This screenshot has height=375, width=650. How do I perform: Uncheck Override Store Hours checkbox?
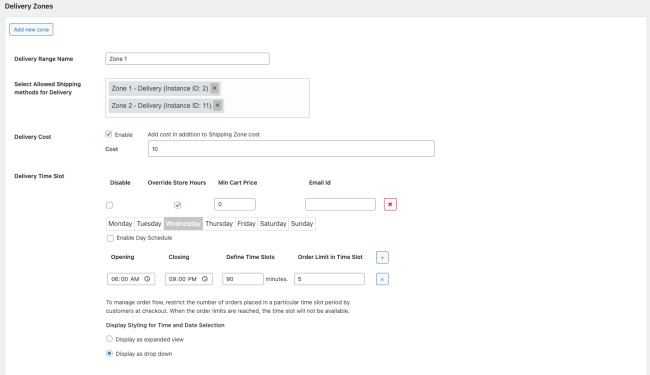pyautogui.click(x=177, y=205)
